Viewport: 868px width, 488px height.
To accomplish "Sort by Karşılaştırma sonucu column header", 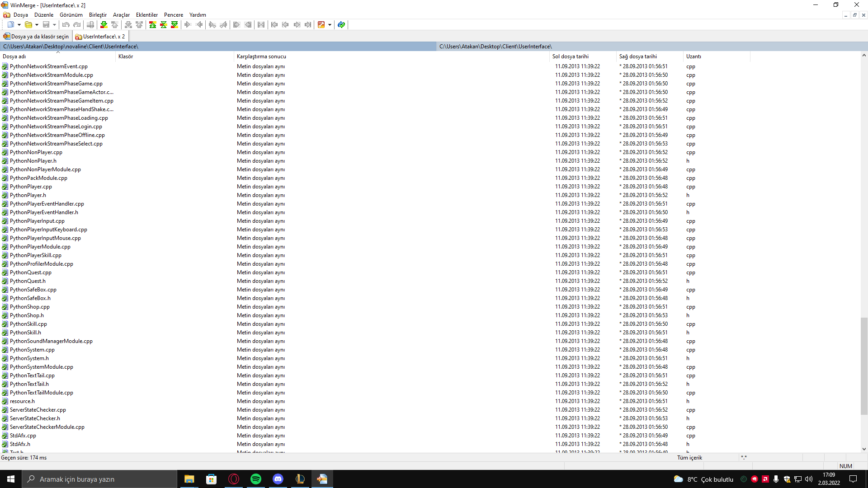I will (x=261, y=56).
